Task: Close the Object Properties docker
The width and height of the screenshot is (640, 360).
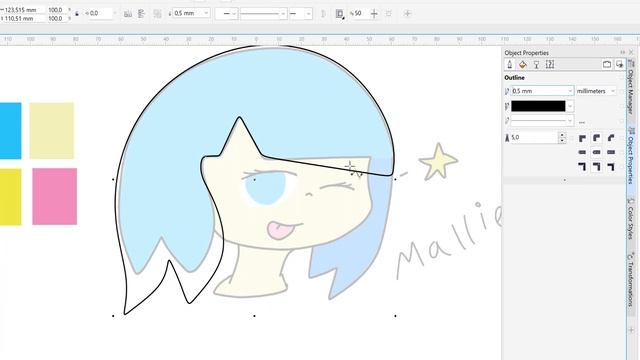Action: click(x=631, y=52)
